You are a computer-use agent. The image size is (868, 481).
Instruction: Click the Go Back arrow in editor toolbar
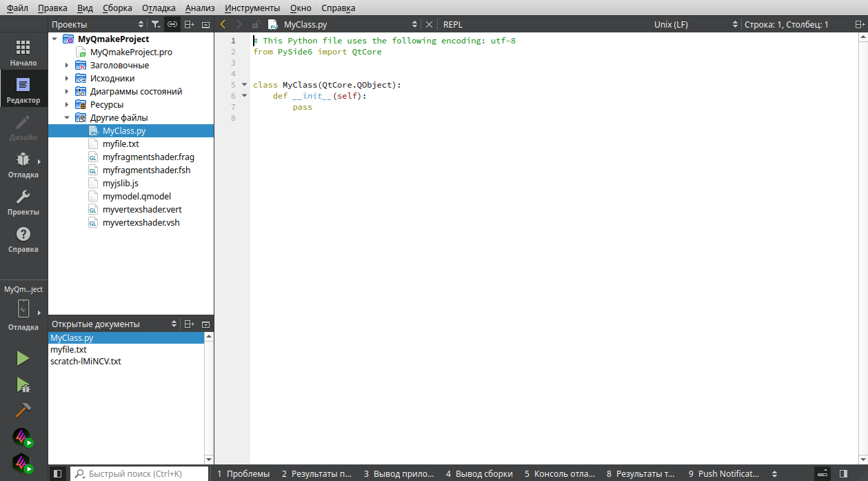(x=223, y=24)
